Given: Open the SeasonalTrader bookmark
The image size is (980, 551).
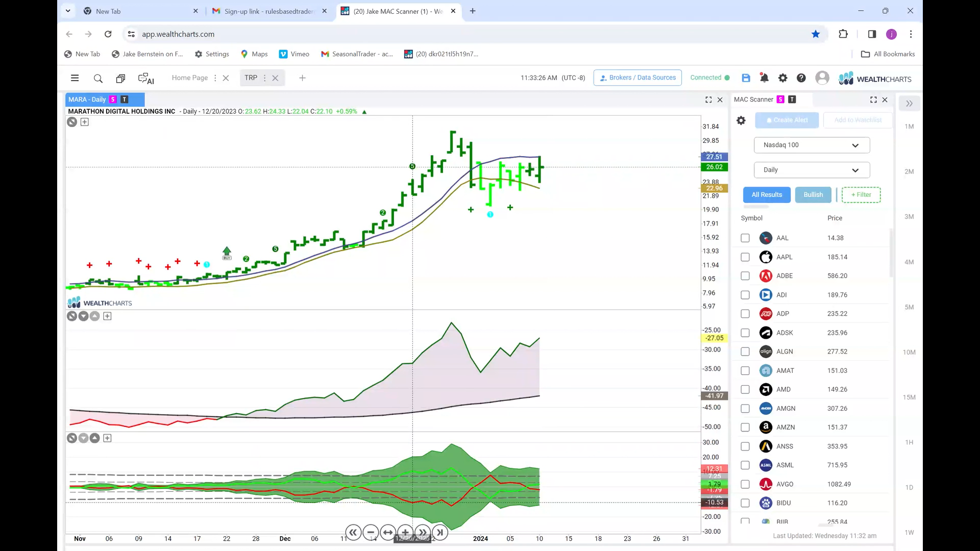Looking at the screenshot, I should 357,54.
